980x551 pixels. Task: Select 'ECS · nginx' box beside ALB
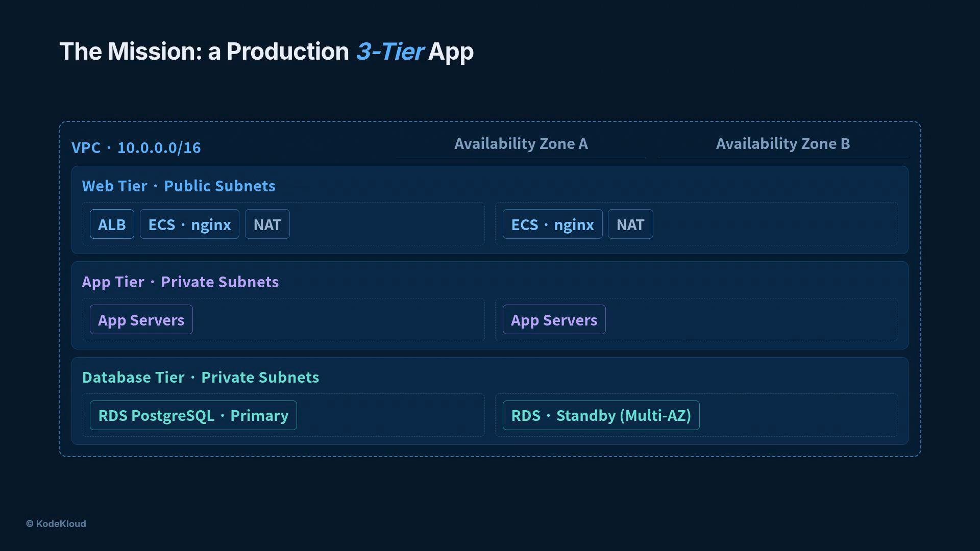[189, 224]
